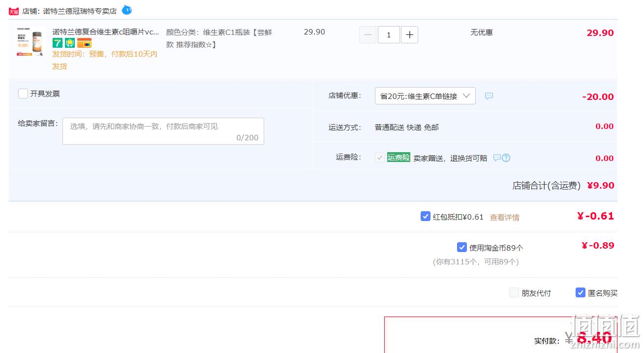Screen dimensions: 644x353
Task: Open the blue Wangwang chat icon for the store
Action: coord(126,10)
